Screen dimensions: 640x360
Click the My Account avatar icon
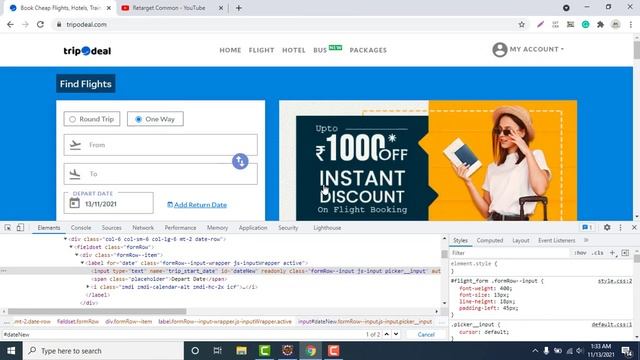[x=500, y=49]
